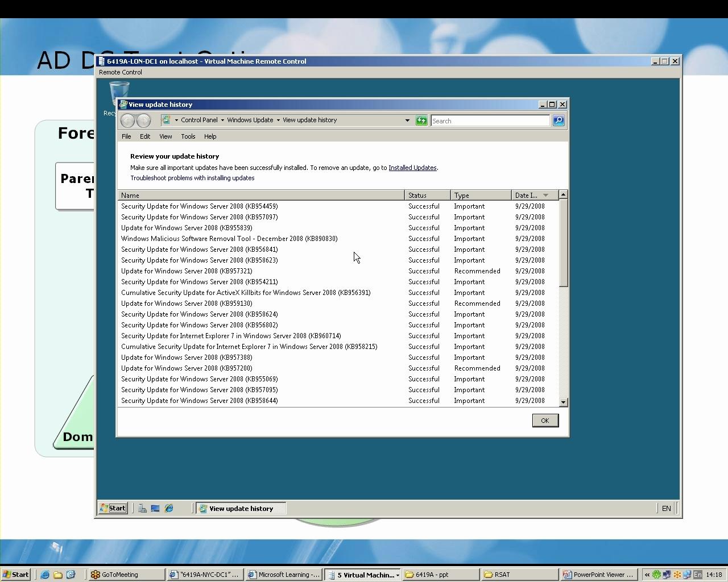Open the folder icon in host quick launch

pos(58,575)
